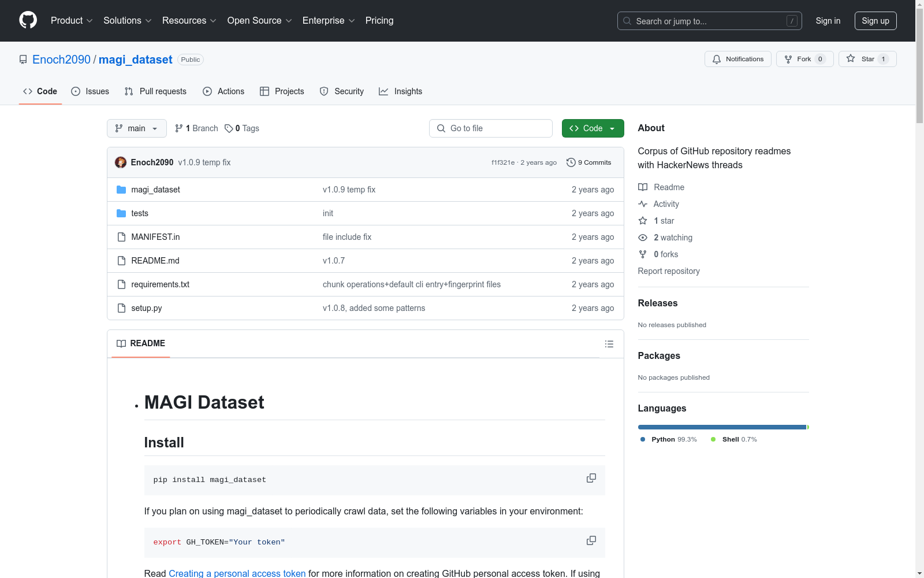Expand the Solutions menu

(x=128, y=20)
